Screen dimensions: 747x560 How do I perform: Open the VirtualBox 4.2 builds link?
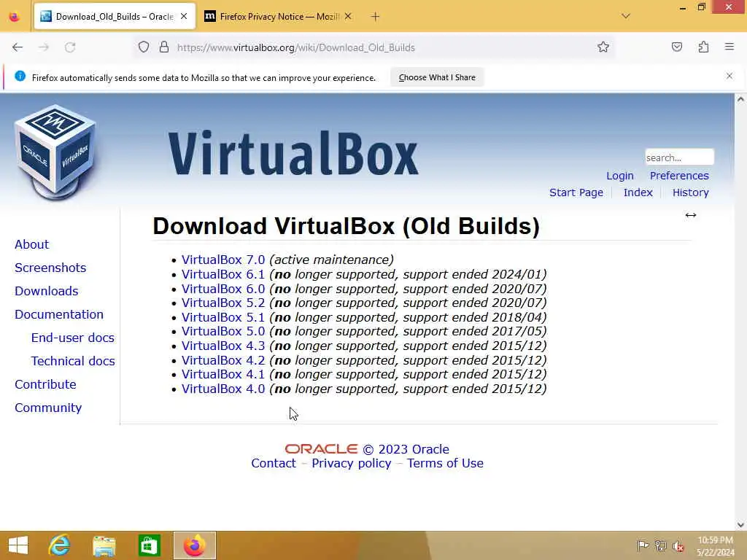tap(223, 360)
